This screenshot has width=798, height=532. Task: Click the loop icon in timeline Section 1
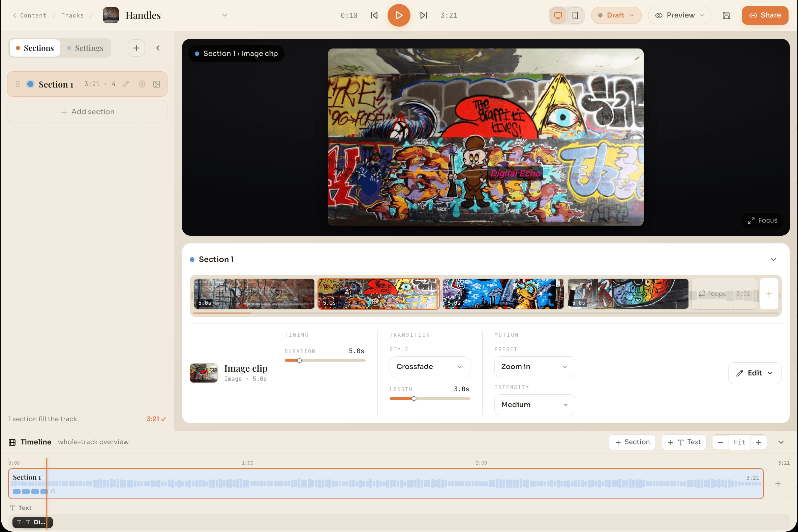tap(53, 491)
